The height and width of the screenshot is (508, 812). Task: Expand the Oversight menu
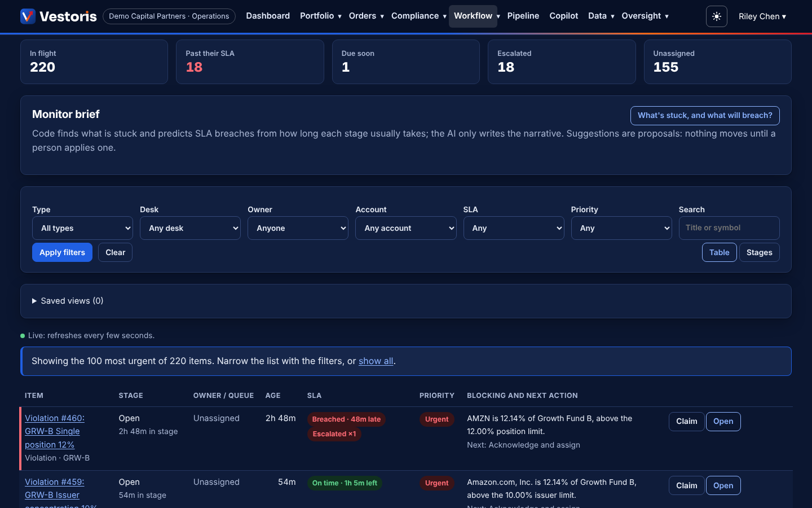point(645,16)
